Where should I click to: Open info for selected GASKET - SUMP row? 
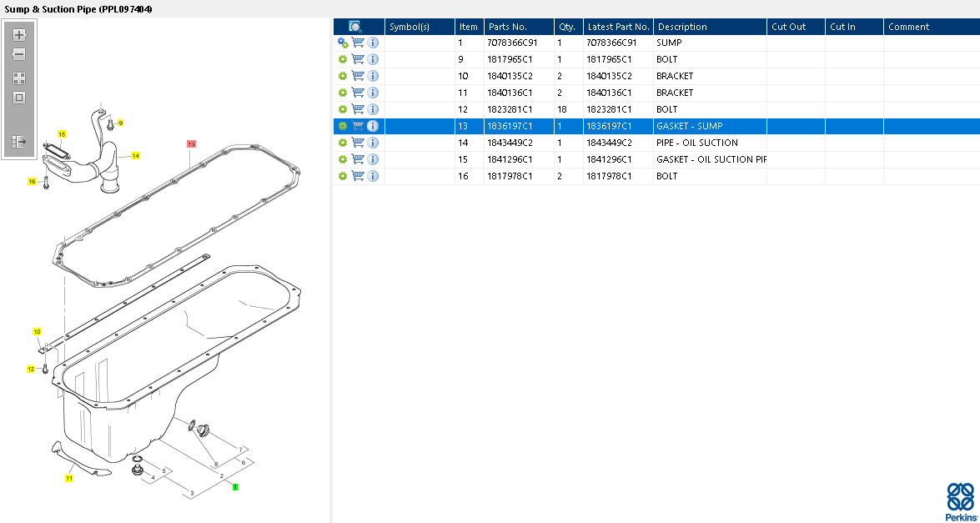373,126
